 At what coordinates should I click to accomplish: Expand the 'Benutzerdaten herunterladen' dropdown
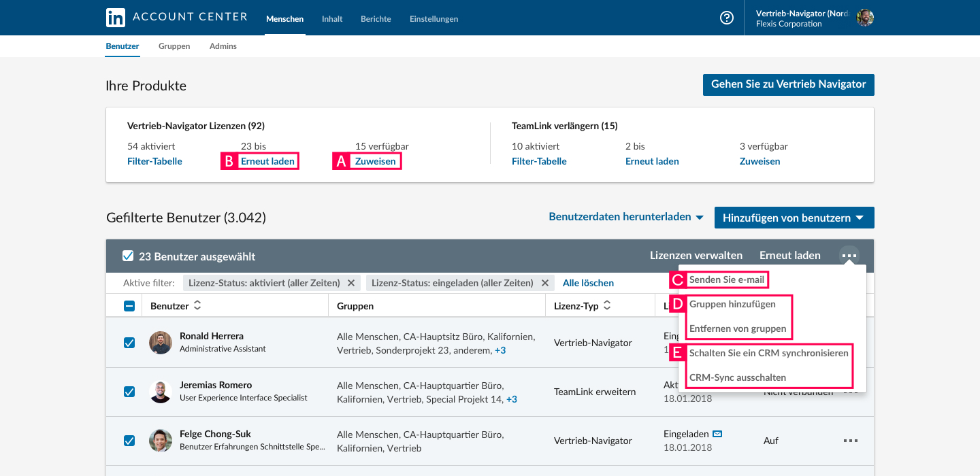pos(626,218)
